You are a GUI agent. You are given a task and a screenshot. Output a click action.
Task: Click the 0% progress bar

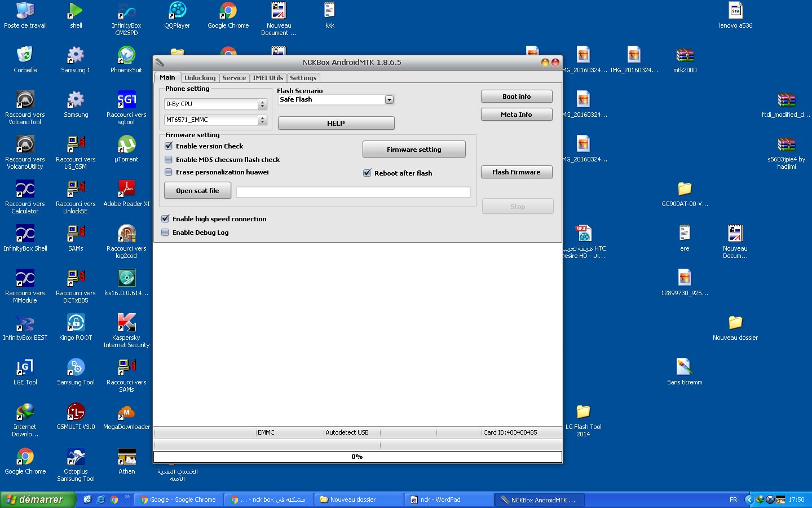358,457
